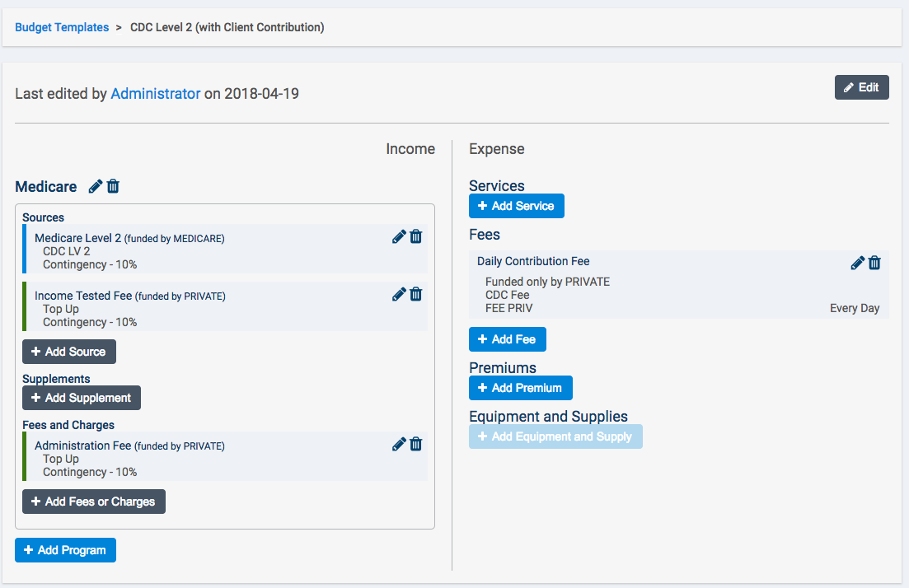The height and width of the screenshot is (588, 909).
Task: Click Add Supplement button
Action: pos(82,398)
